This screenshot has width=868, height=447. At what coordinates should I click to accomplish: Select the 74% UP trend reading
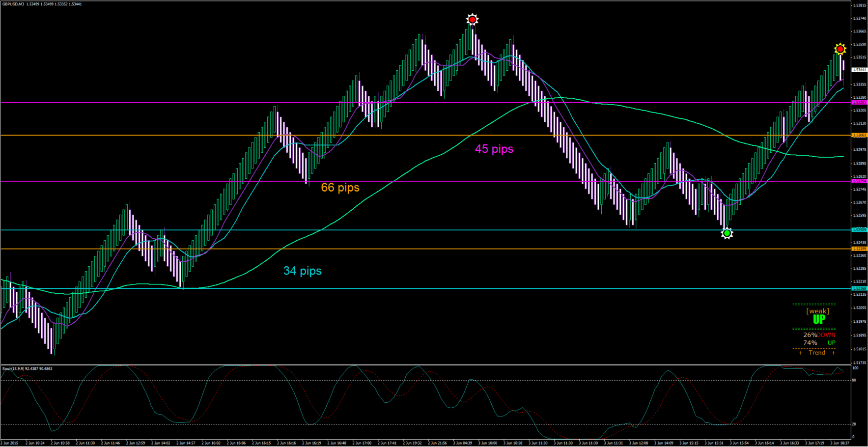click(819, 343)
